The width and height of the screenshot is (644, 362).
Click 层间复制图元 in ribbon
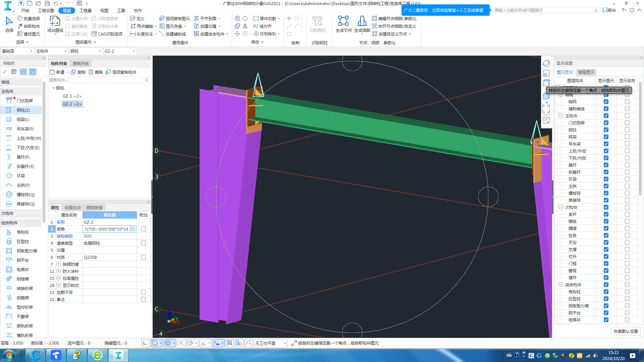tap(174, 18)
